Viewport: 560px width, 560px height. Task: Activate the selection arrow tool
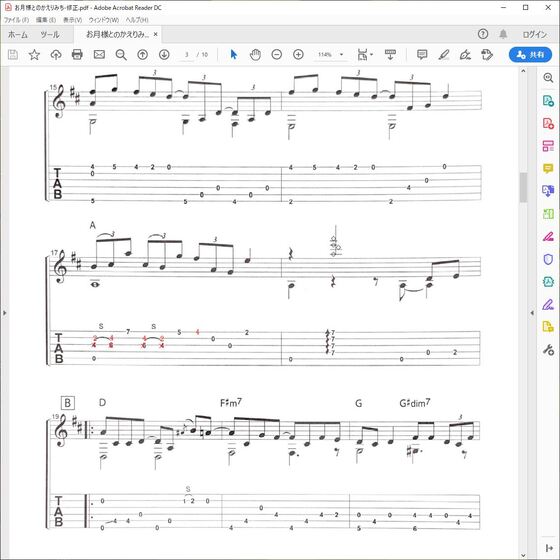point(234,55)
